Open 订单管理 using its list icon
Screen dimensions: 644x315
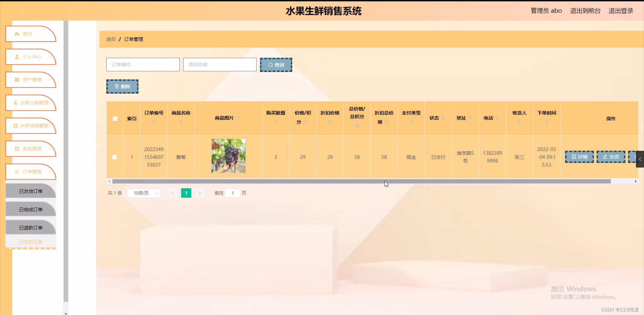pyautogui.click(x=17, y=172)
